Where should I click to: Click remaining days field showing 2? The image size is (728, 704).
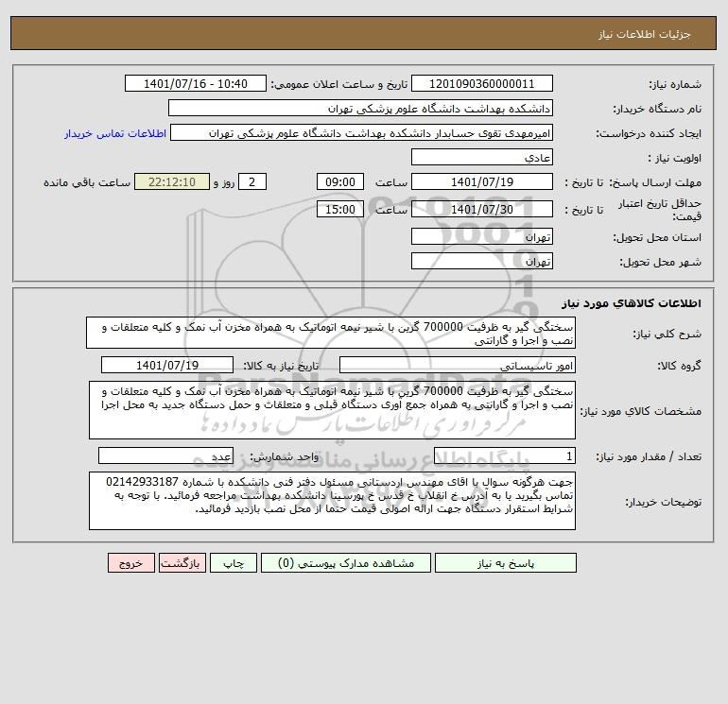[252, 182]
